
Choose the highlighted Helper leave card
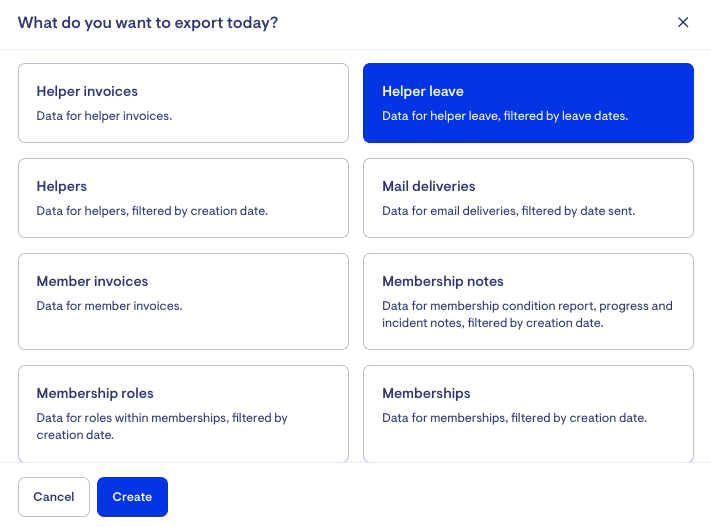click(x=528, y=103)
